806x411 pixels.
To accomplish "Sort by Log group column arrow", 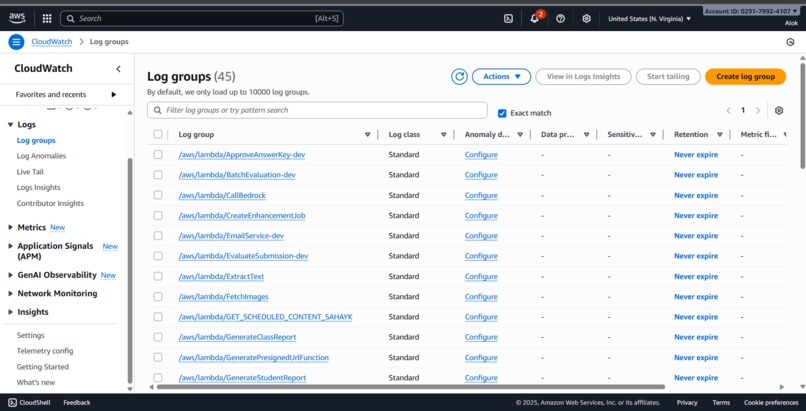I will (x=368, y=135).
